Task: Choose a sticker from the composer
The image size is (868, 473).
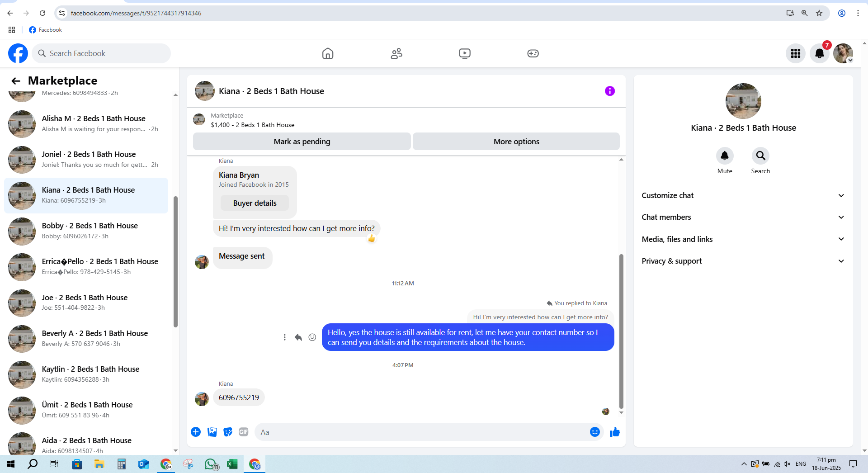Action: (228, 432)
